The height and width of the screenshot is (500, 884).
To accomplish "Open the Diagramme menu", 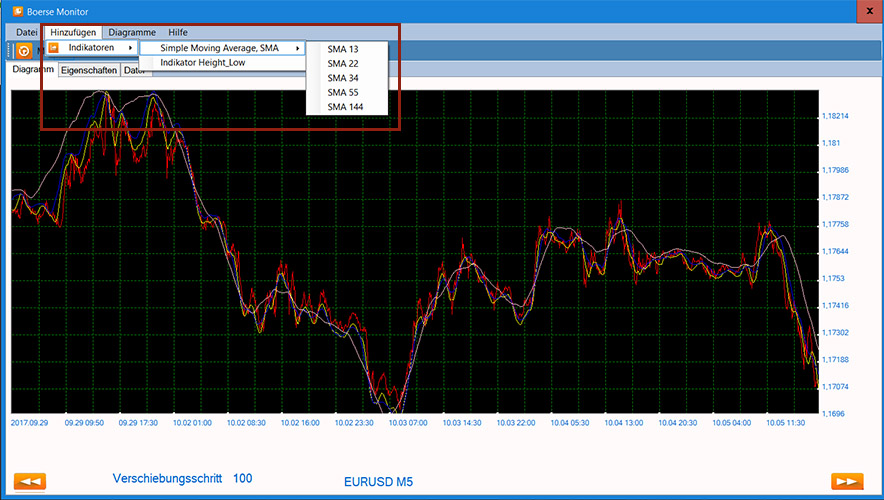I will point(132,32).
